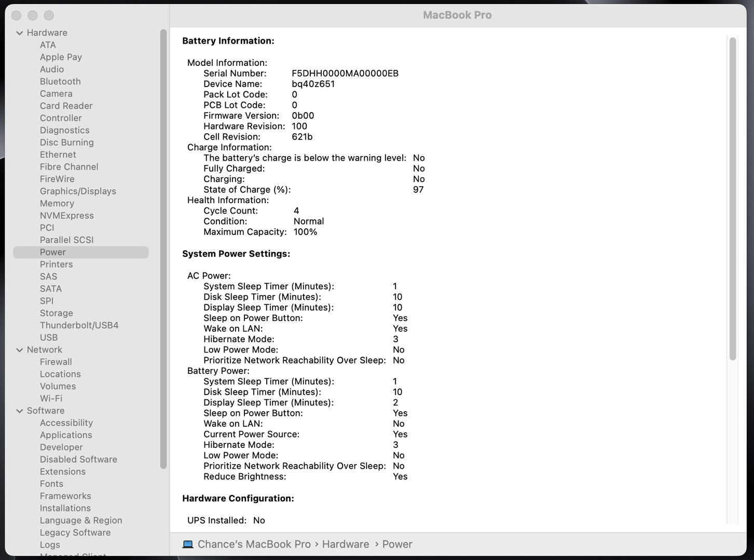
Task: Click the State of Charge value 97
Action: click(418, 190)
